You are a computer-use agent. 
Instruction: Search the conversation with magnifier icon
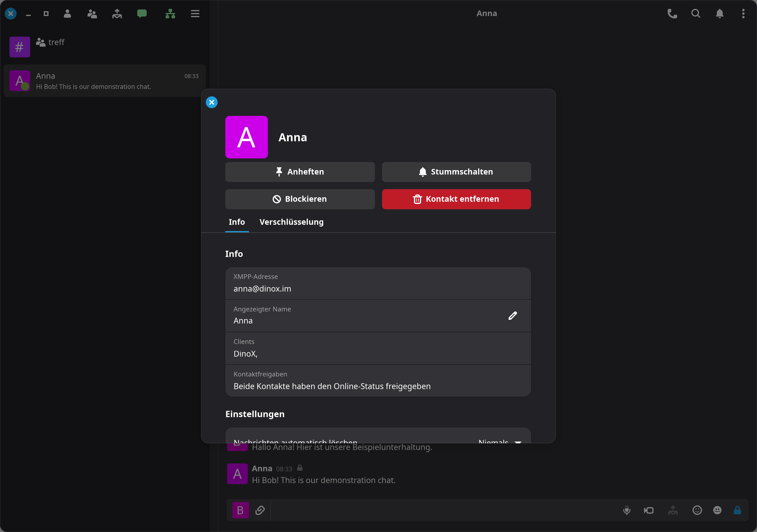point(696,14)
